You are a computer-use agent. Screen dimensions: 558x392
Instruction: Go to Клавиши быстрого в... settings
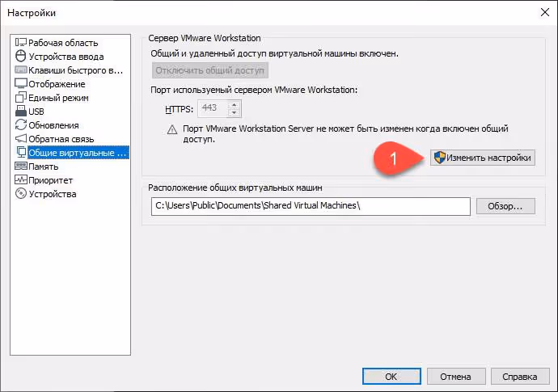click(x=75, y=70)
